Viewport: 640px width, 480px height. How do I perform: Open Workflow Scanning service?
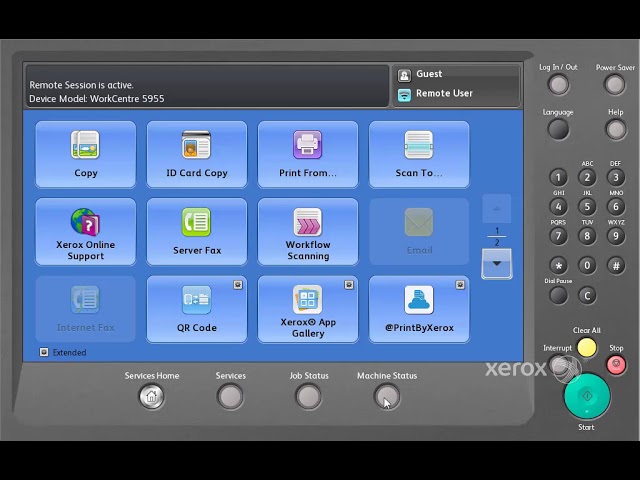point(308,232)
